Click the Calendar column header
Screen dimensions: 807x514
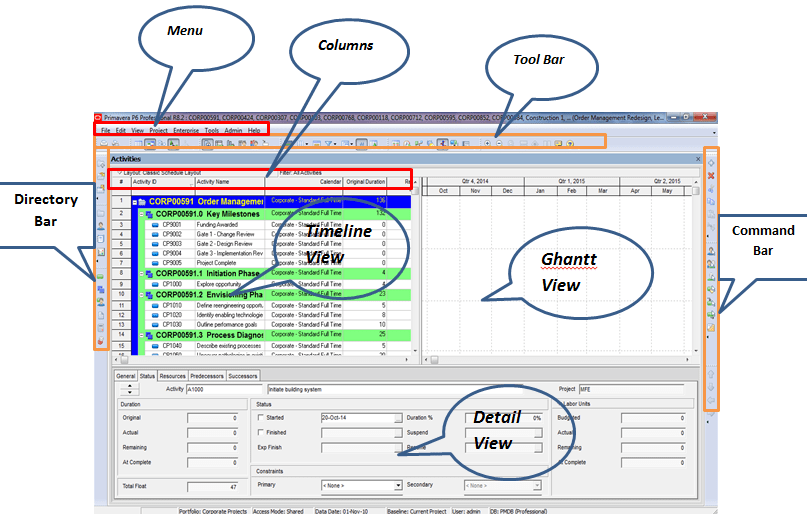pyautogui.click(x=304, y=182)
